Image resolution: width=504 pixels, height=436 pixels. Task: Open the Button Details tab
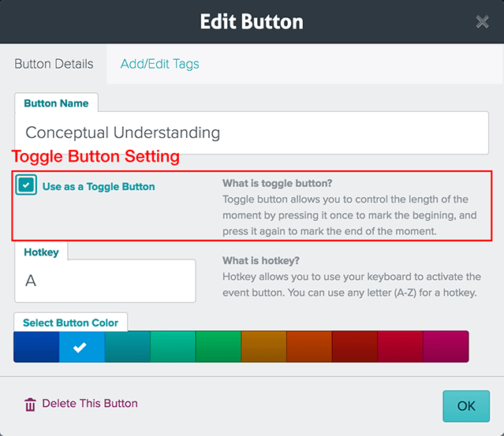click(x=54, y=64)
